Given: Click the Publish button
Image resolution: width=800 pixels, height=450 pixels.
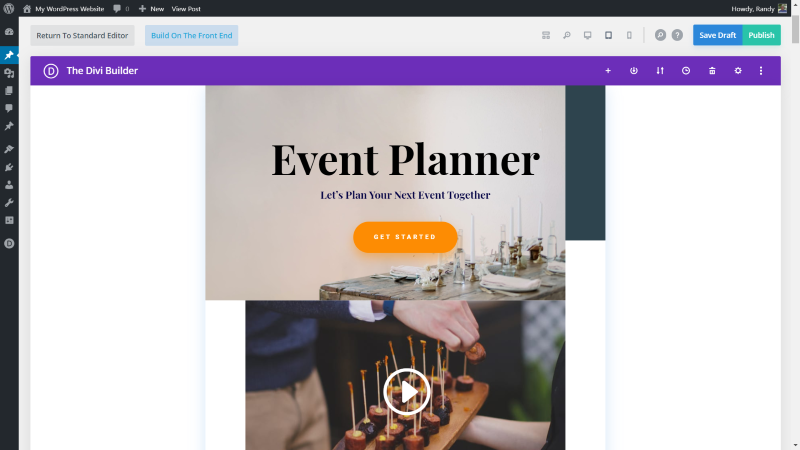Looking at the screenshot, I should [x=761, y=35].
